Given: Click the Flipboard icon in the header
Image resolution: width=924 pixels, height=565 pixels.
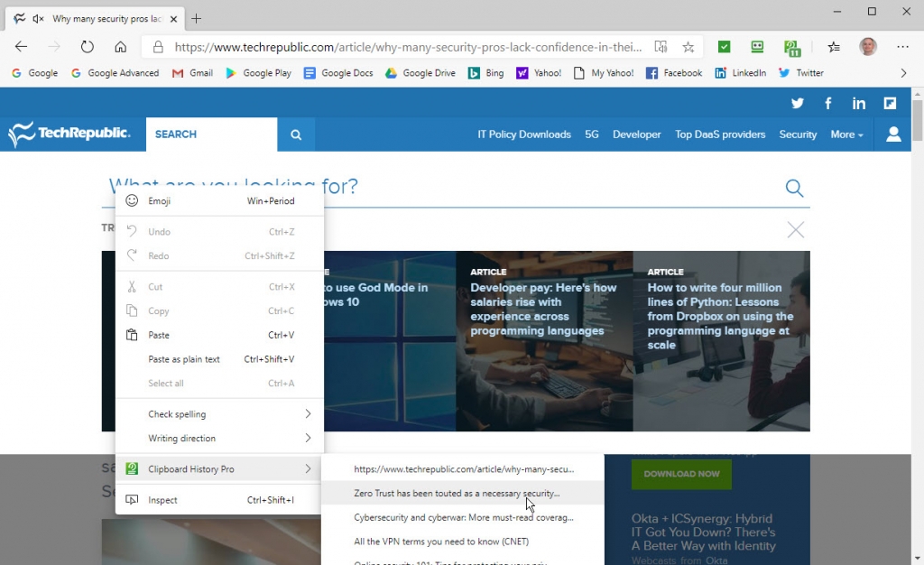Looking at the screenshot, I should (889, 103).
